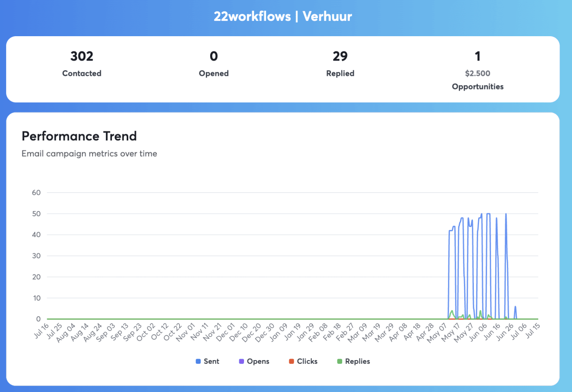572x392 pixels.
Task: Click the Jul 15 axis label
Action: pos(532,331)
